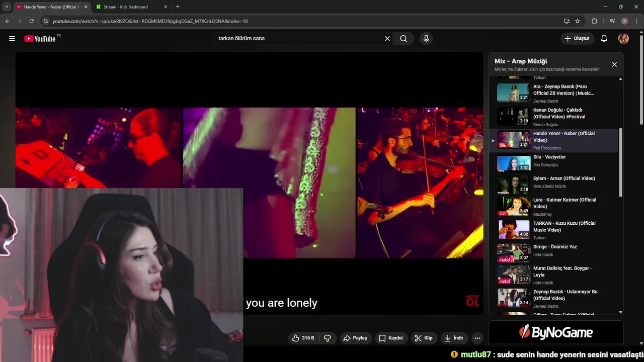
Task: Close the Hande Yener YouTube tab
Action: [x=86, y=7]
